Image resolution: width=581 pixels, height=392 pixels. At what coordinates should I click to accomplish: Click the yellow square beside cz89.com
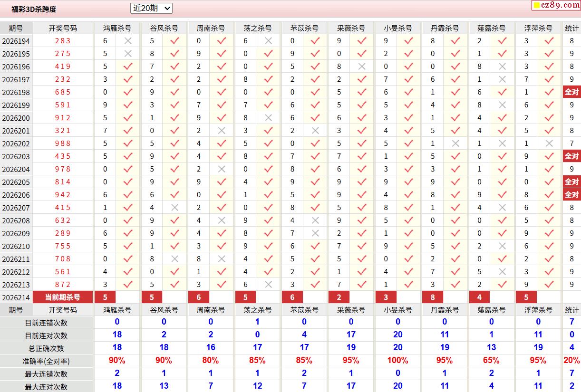coord(537,6)
